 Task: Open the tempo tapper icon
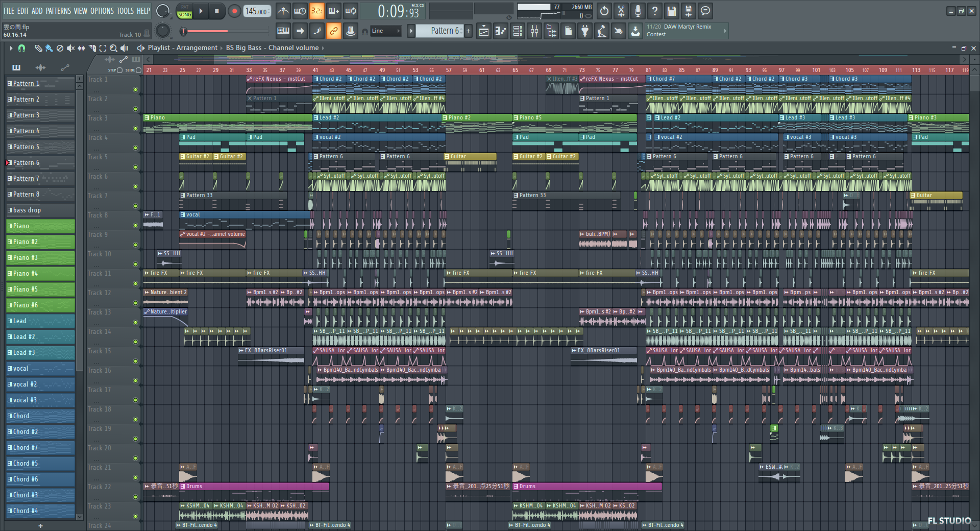(x=602, y=31)
